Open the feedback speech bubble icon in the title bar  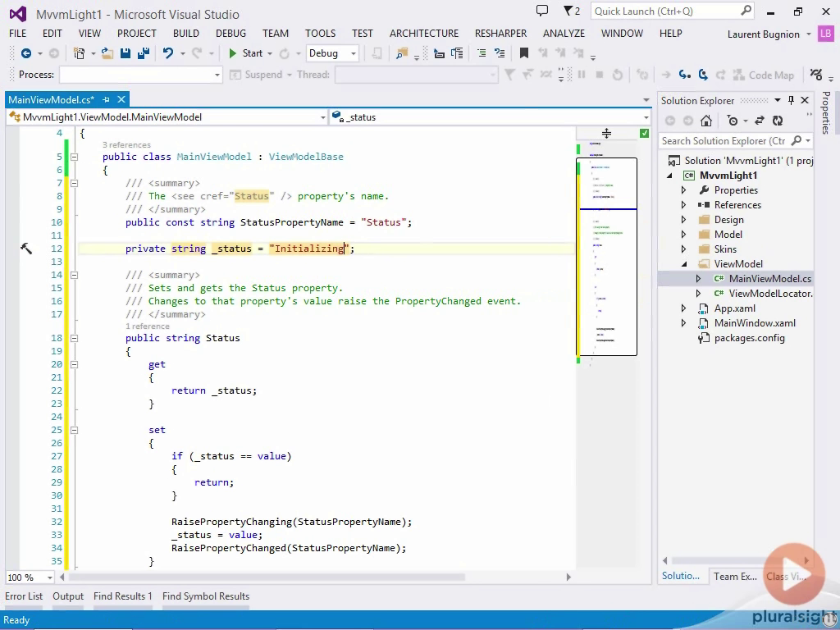(x=542, y=11)
